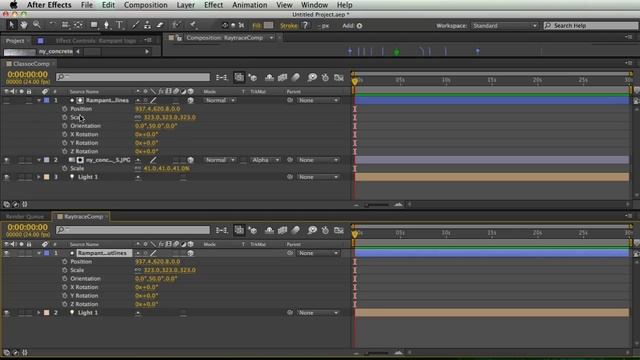The image size is (640, 360).
Task: Open Graph Editor in ClassicComp timeline
Action: [339, 77]
